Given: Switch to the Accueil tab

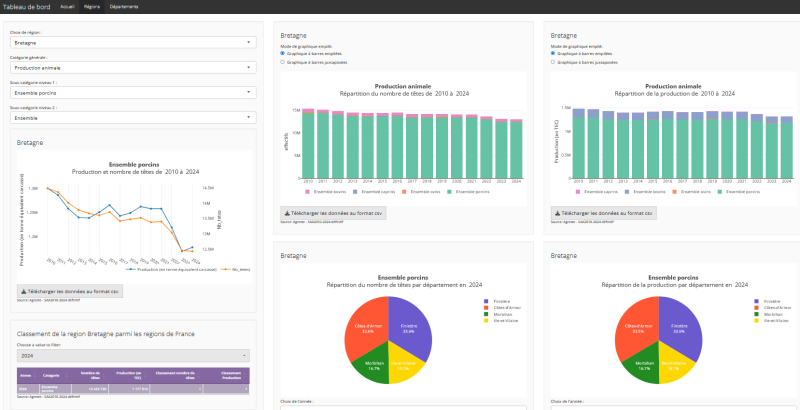Looking at the screenshot, I should point(67,6).
